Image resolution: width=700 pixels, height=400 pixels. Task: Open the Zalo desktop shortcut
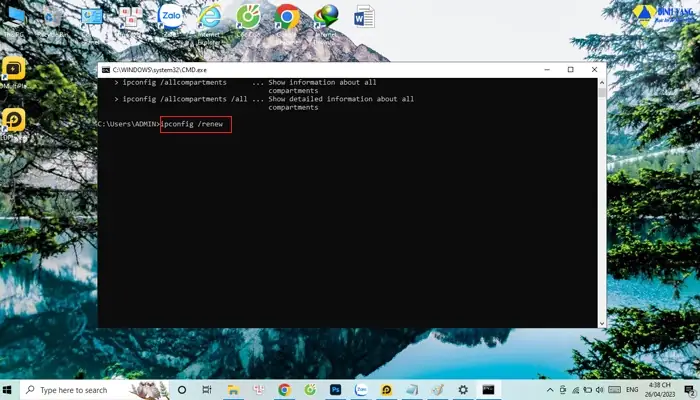click(x=171, y=19)
